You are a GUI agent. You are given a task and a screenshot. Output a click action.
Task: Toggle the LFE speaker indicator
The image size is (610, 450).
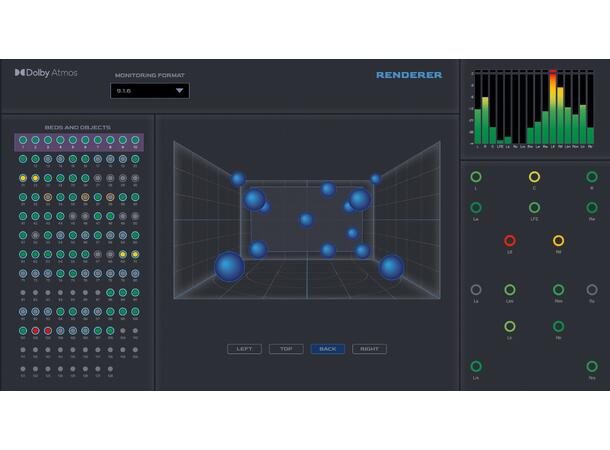(534, 208)
